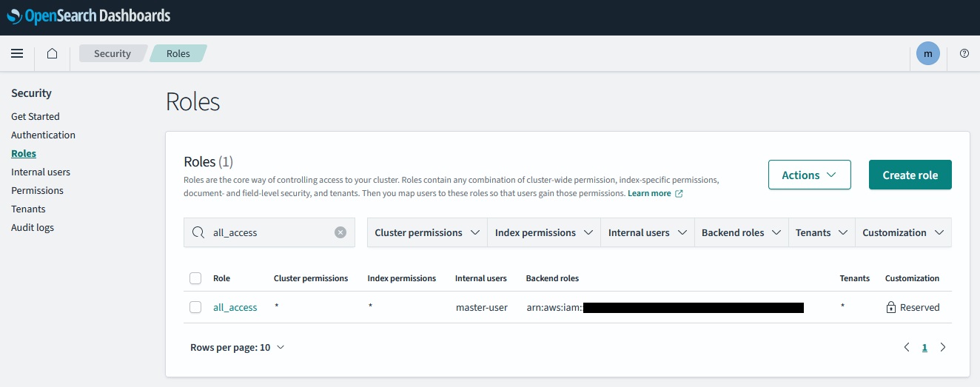The image size is (980, 387).
Task: Open the hamburger navigation menu
Action: (x=17, y=53)
